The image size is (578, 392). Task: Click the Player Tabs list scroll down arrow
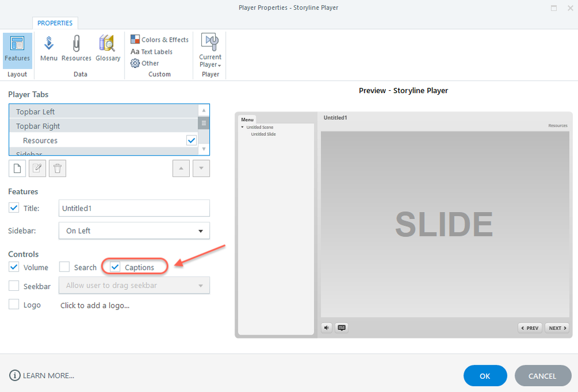click(204, 149)
